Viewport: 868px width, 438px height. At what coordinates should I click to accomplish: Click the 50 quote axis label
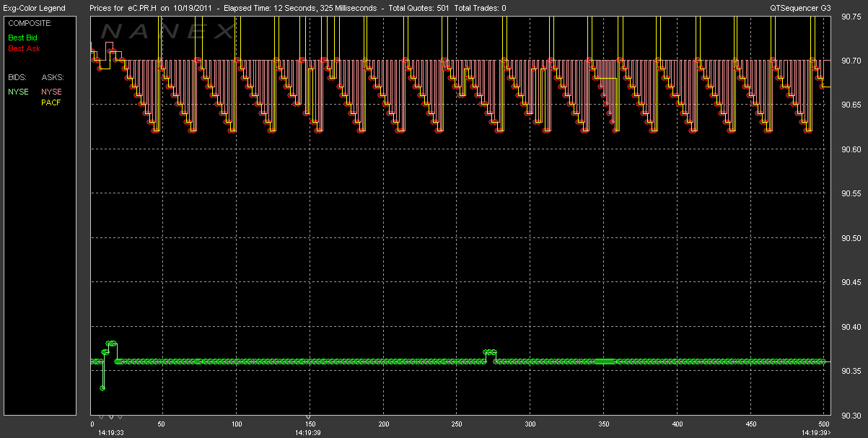[x=162, y=424]
